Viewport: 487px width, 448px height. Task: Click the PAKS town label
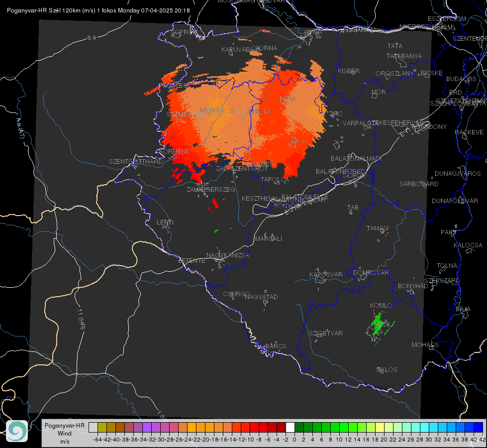[448, 232]
